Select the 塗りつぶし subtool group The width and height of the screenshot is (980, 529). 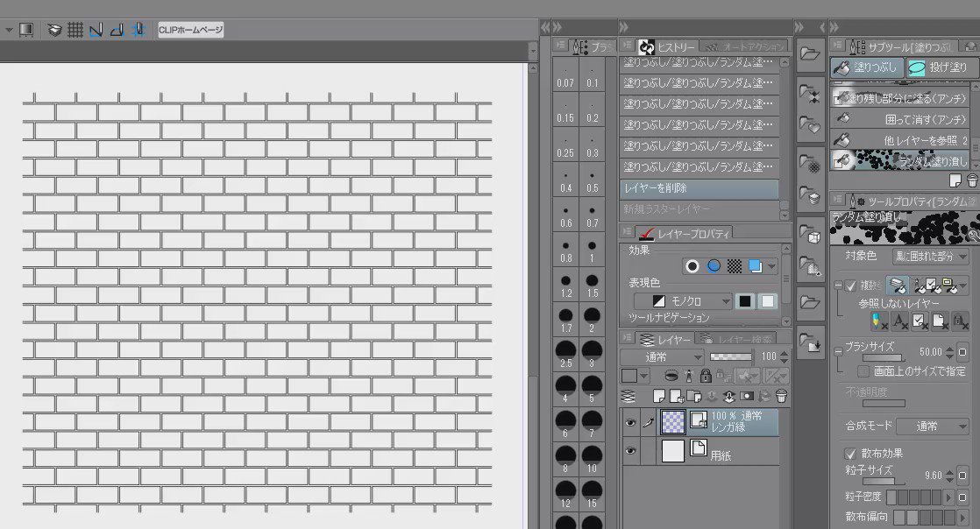click(x=867, y=67)
